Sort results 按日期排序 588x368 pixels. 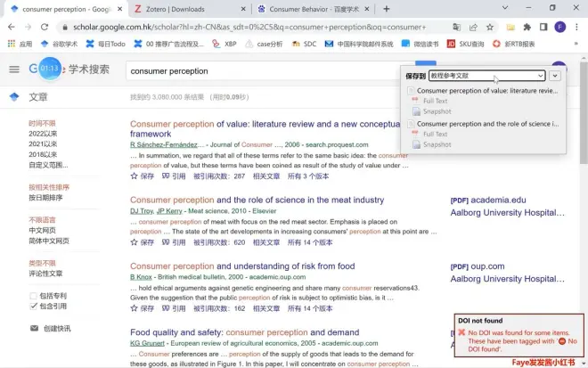(45, 198)
